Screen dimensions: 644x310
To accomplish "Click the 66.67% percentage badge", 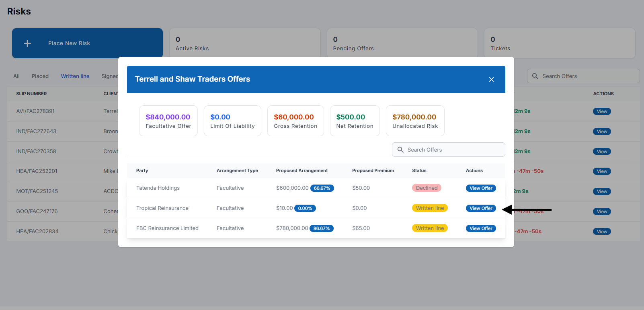I will coord(322,188).
